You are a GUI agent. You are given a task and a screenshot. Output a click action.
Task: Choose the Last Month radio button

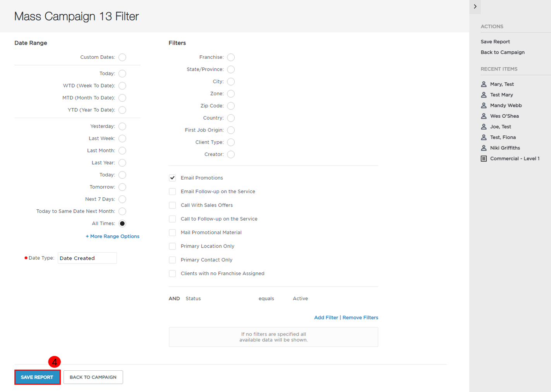[122, 151]
